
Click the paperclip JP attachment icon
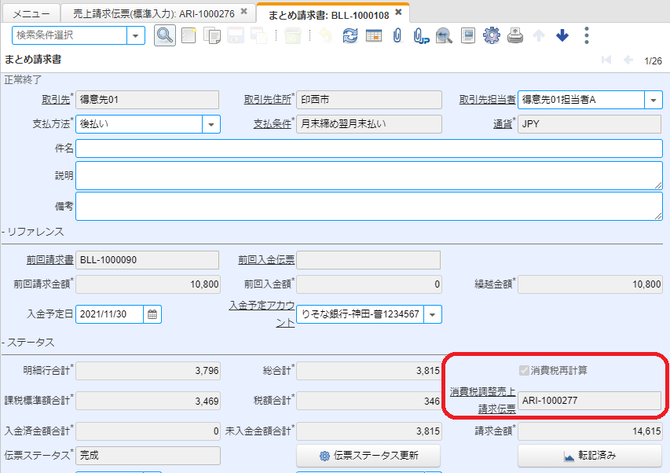coord(421,35)
